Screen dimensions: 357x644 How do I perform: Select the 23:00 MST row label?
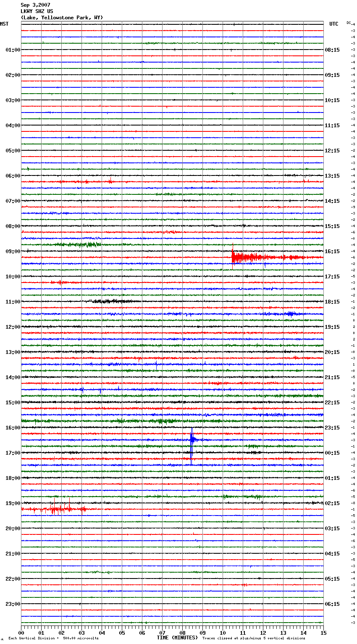13,604
